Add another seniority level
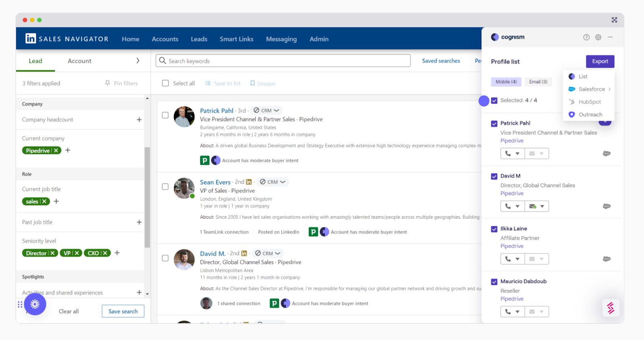Viewport: 644px width, 340px height. (x=117, y=253)
